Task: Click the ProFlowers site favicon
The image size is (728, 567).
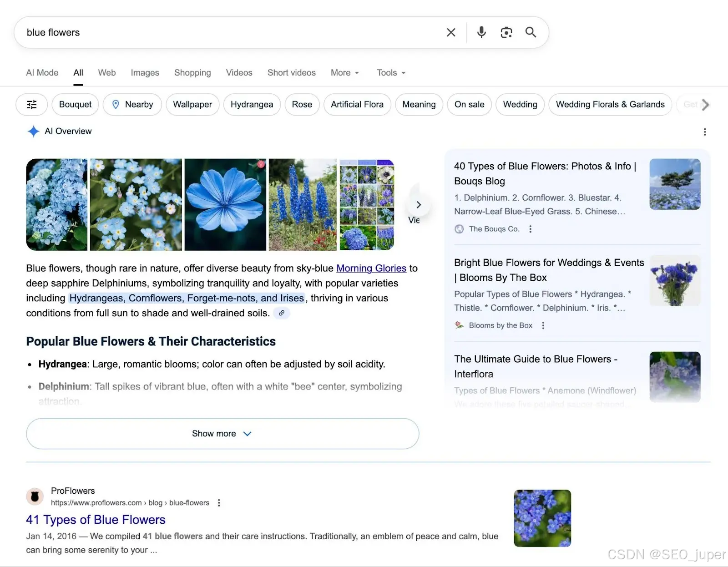Action: (35, 496)
